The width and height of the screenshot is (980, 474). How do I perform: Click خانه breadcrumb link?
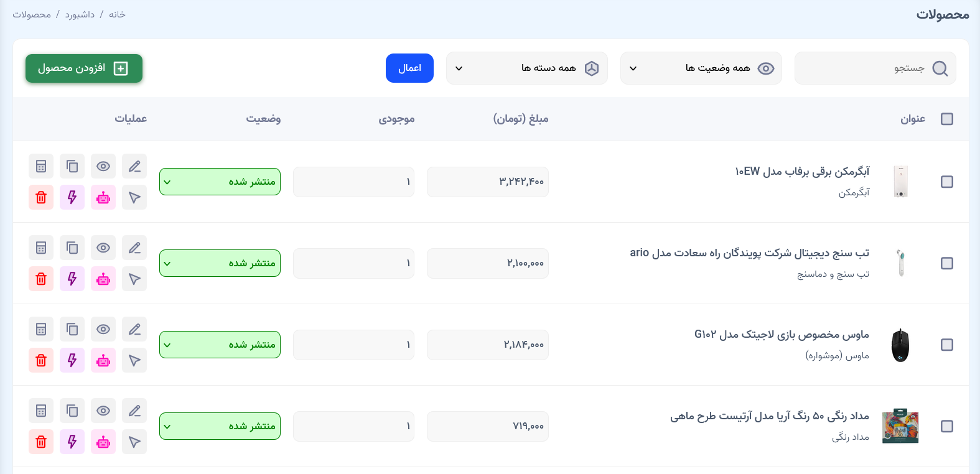pos(117,14)
